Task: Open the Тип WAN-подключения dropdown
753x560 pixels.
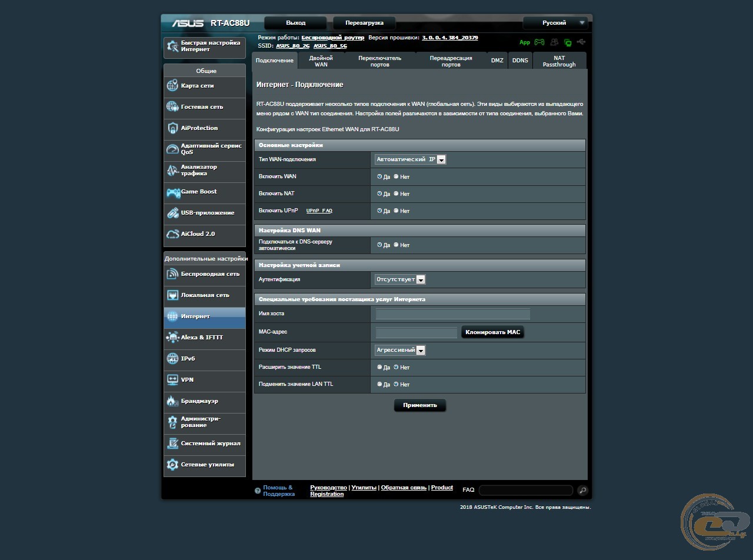Action: click(x=411, y=159)
